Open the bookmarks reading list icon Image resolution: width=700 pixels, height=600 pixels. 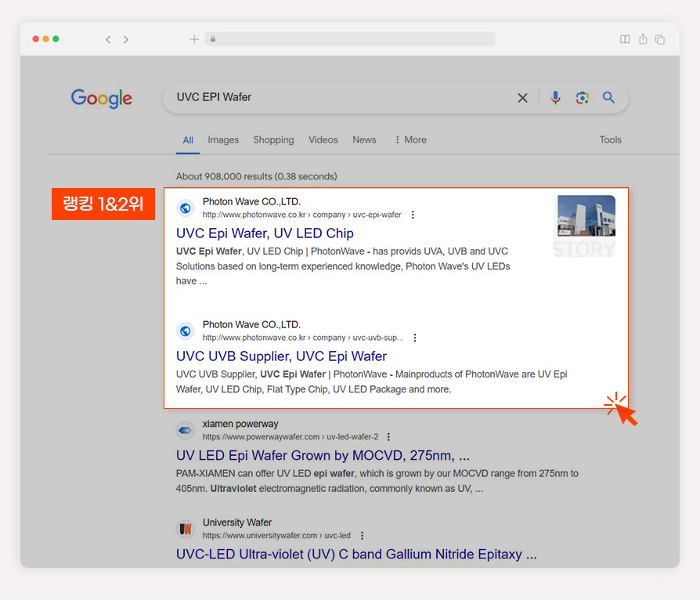pyautogui.click(x=625, y=39)
